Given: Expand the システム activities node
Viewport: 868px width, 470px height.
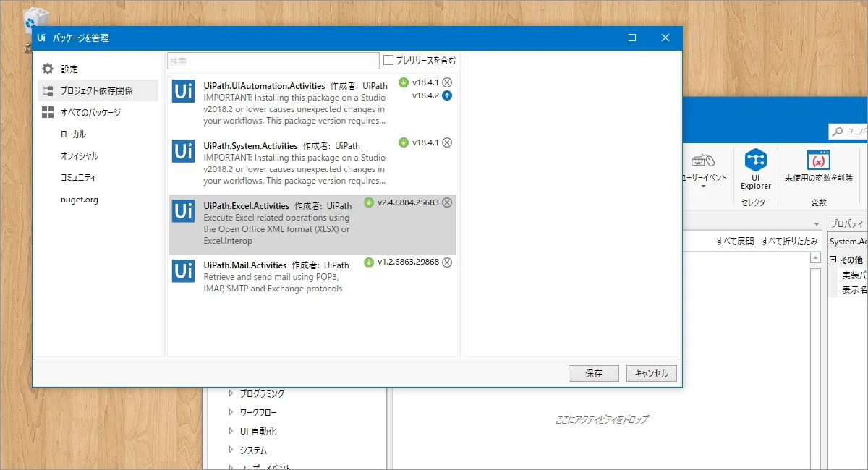Looking at the screenshot, I should click(231, 450).
